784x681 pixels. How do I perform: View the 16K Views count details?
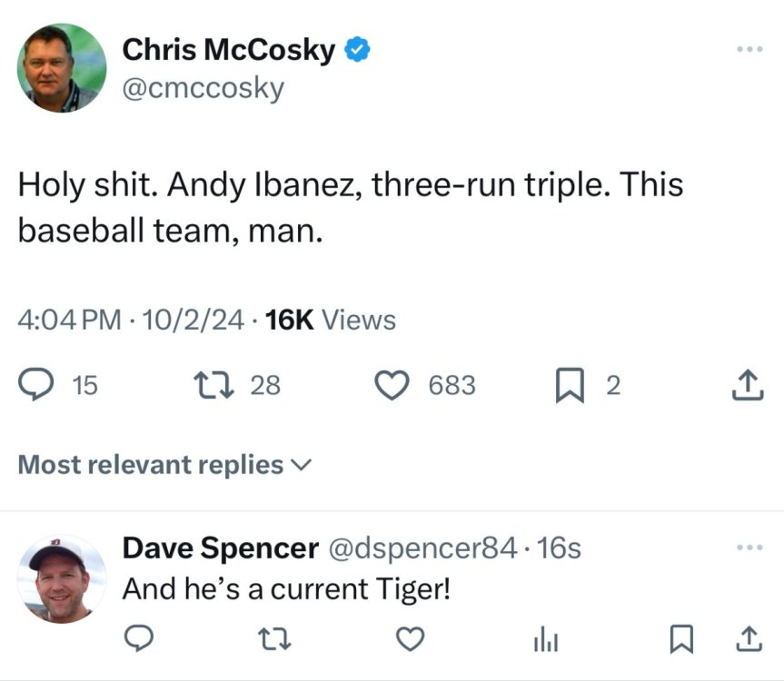pyautogui.click(x=330, y=320)
